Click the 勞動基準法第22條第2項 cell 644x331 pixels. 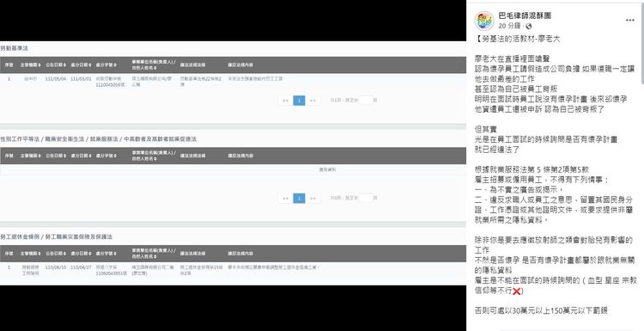point(201,81)
